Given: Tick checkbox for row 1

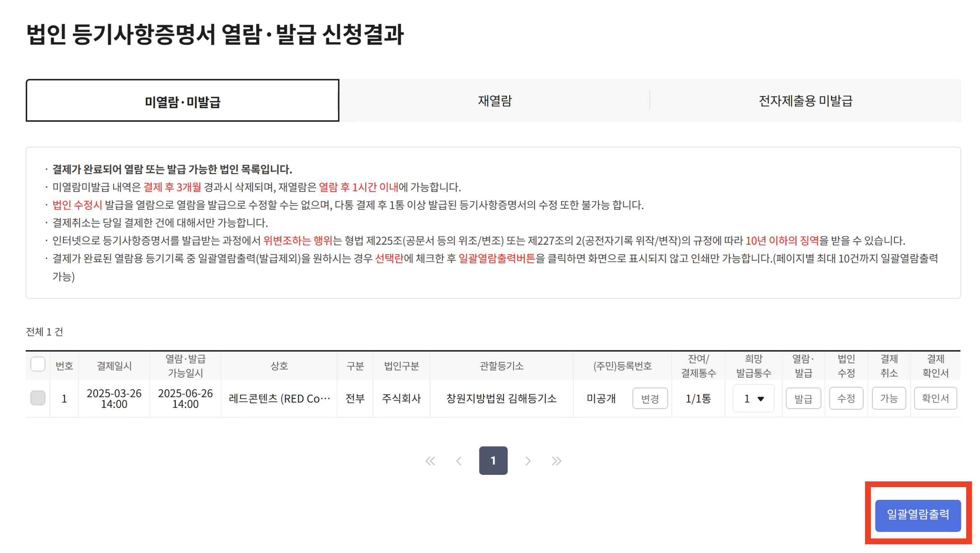Looking at the screenshot, I should [38, 398].
